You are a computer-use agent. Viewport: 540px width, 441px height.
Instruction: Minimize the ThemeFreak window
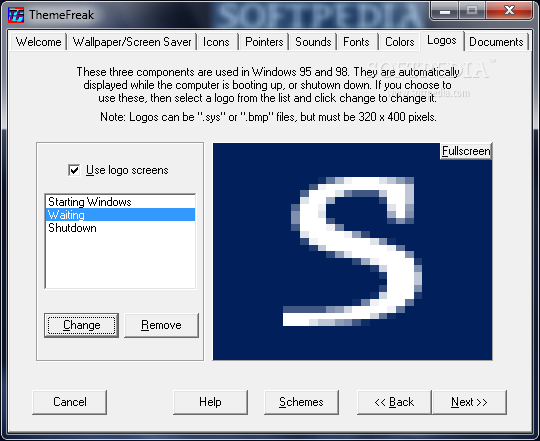(445, 11)
